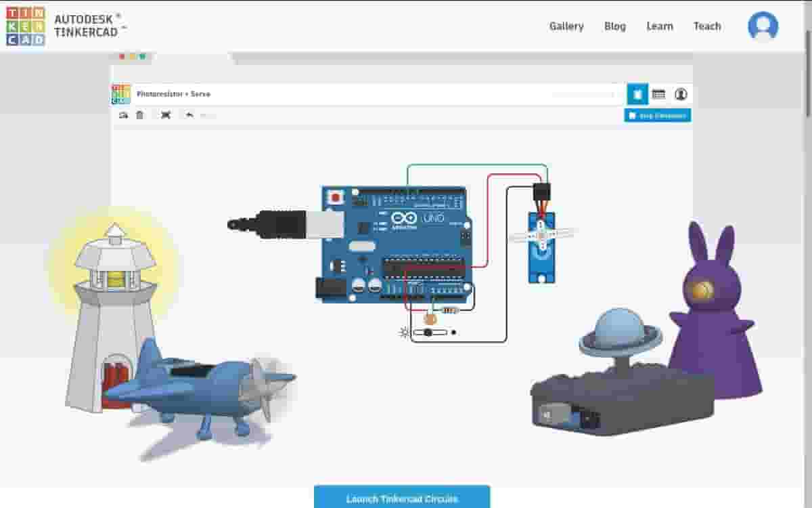Screen dimensions: 812x508
Task: Select the Rotate tool in the circuits toolbar
Action: [123, 115]
